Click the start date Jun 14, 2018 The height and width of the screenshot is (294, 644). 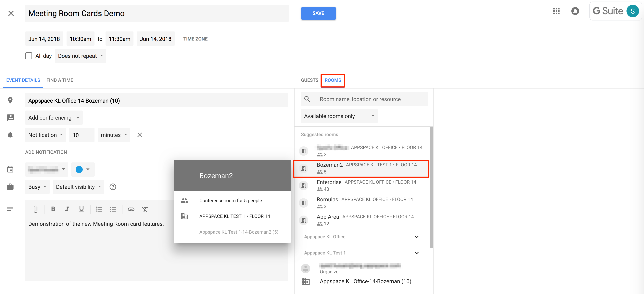[x=44, y=39]
